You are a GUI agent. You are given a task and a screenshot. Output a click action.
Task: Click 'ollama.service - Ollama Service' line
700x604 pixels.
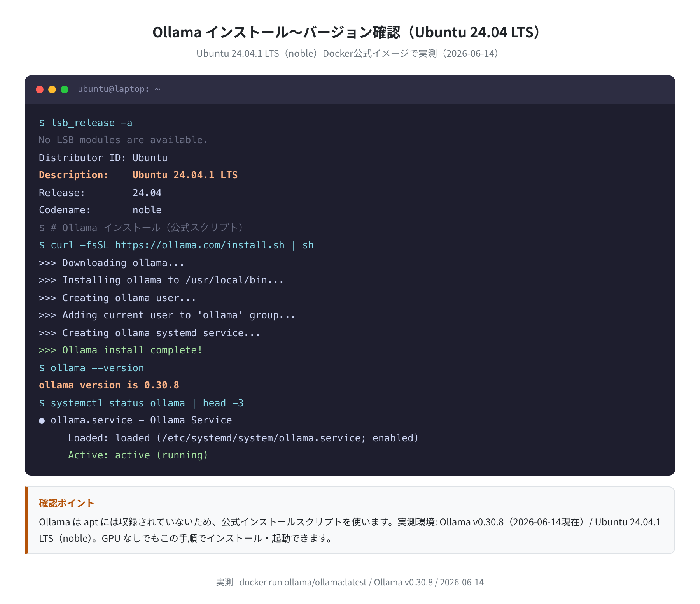tap(135, 420)
